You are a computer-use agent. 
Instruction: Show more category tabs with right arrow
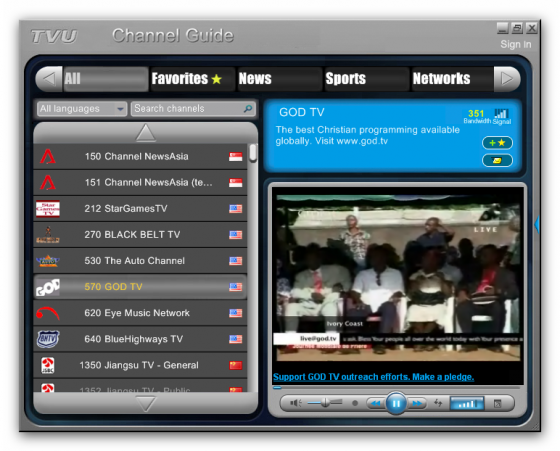(x=507, y=79)
